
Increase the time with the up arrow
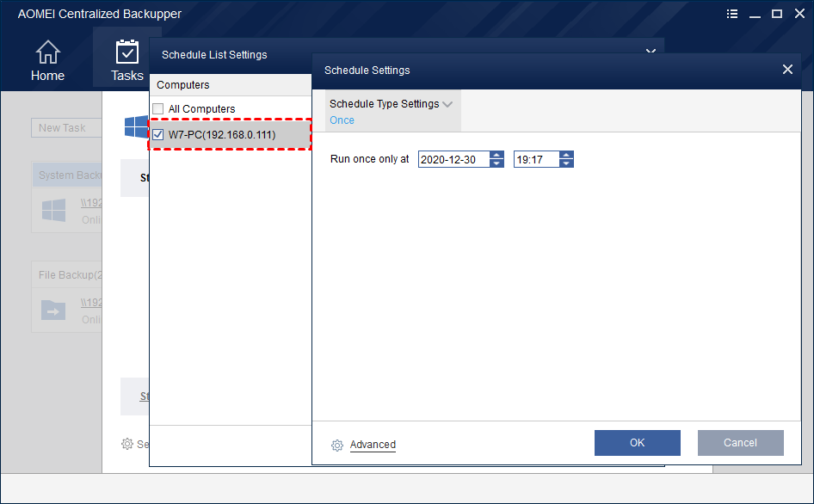566,155
